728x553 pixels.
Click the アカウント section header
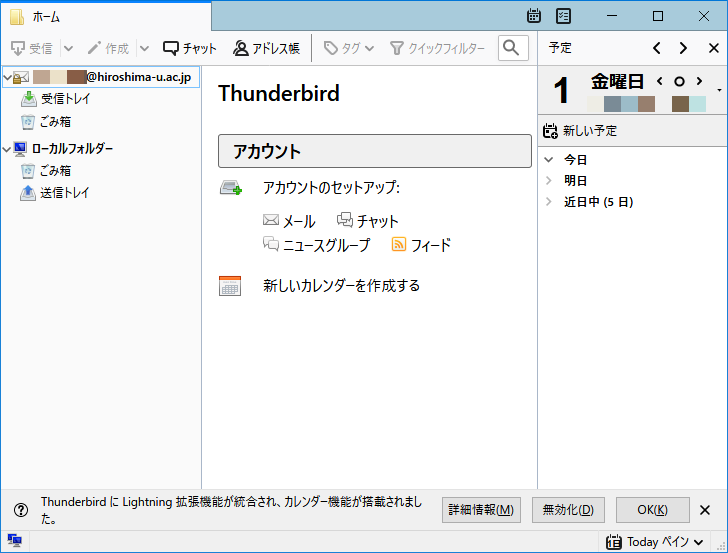tap(375, 151)
